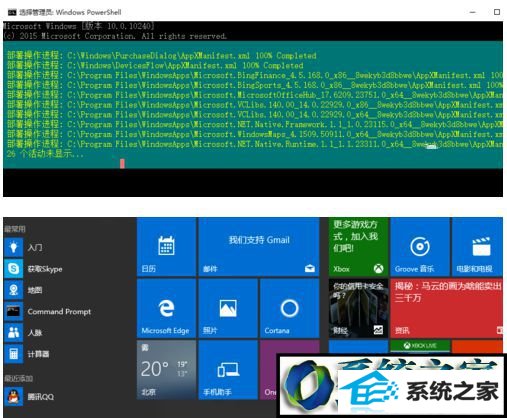Open the Groove 音乐 tile
The image size is (507, 418).
tap(420, 247)
